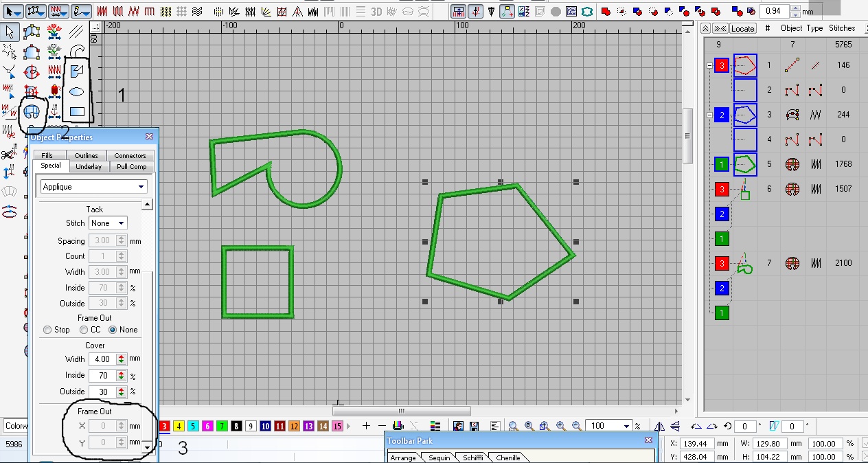The width and height of the screenshot is (868, 463).
Task: Click the applique tool icon circled in the toolbox
Action: (32, 112)
